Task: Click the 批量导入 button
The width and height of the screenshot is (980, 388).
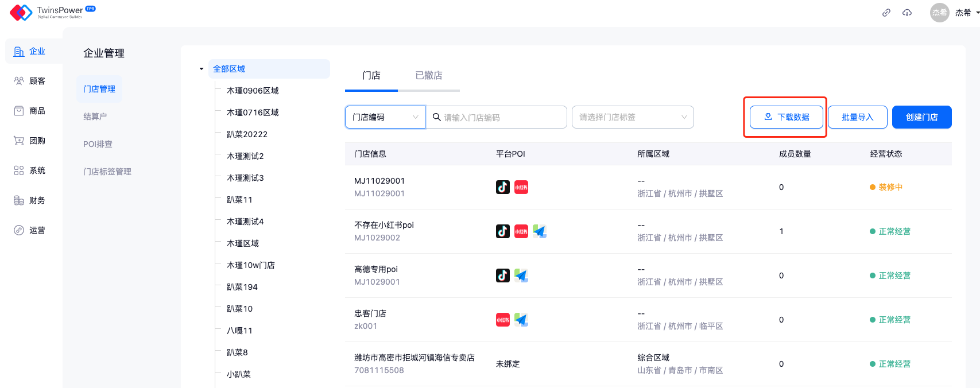Action: (857, 117)
